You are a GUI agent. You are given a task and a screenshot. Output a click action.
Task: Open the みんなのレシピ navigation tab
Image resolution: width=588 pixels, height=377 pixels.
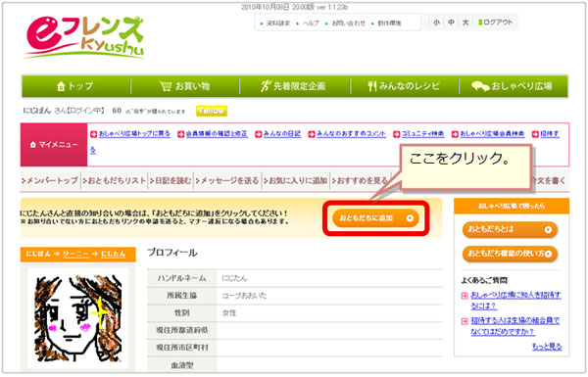[x=404, y=86]
